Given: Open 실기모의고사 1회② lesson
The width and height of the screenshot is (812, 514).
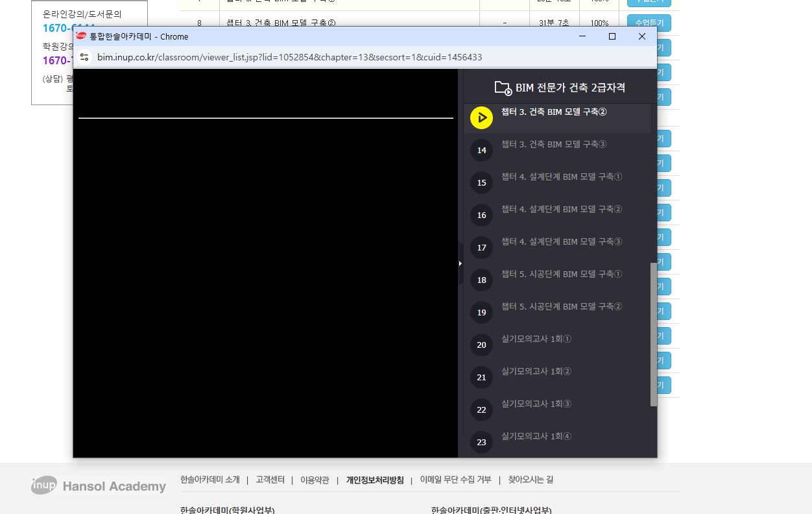Looking at the screenshot, I should (x=536, y=371).
